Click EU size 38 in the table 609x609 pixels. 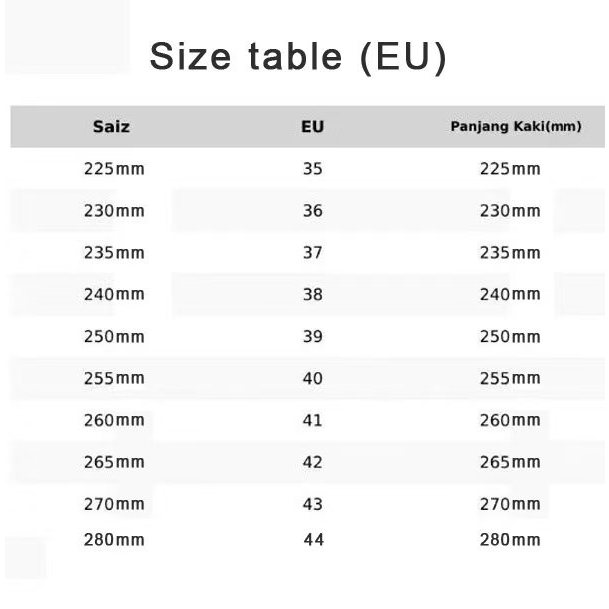click(312, 295)
